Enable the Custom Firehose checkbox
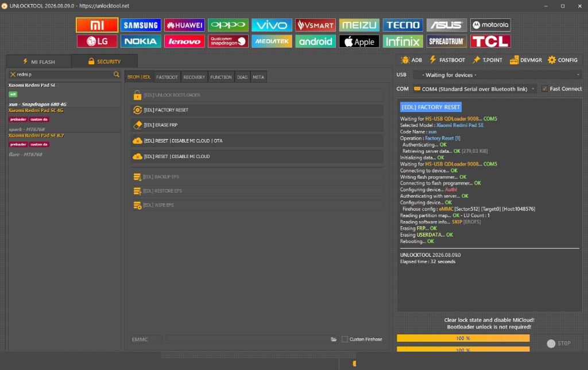588x370 pixels. click(345, 339)
